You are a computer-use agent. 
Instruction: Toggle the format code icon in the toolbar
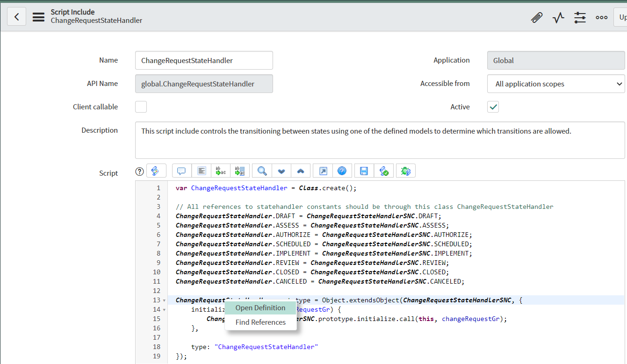tap(201, 171)
